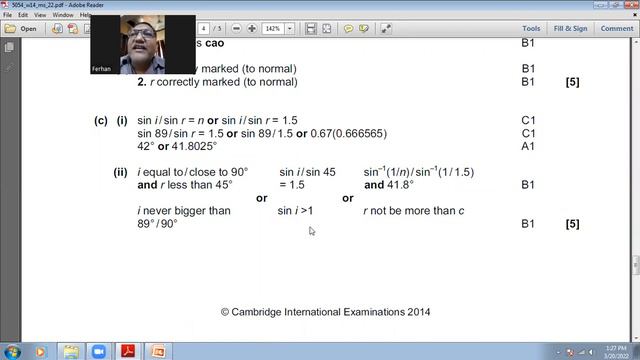Open the Comment pane
The image size is (640, 360).
pyautogui.click(x=617, y=29)
